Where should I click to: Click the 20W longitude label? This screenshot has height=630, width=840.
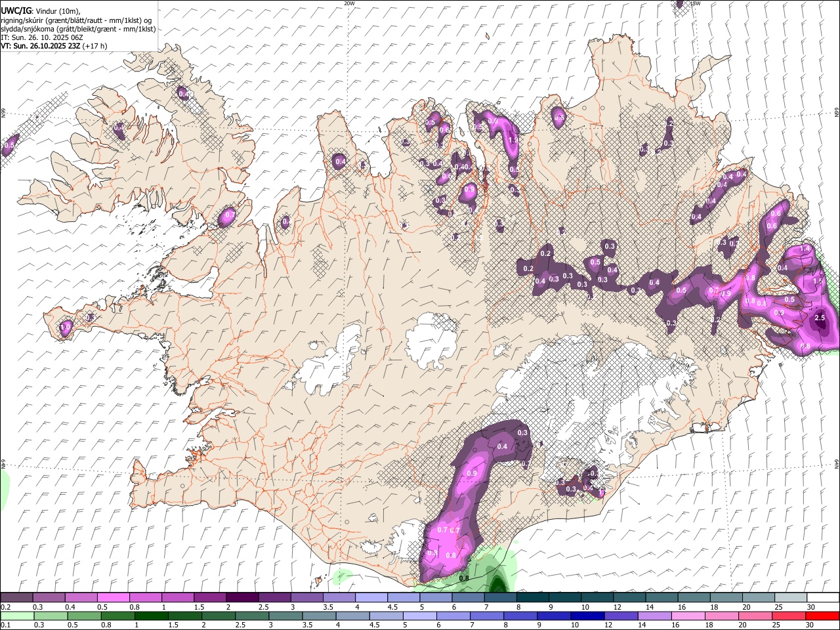coord(349,3)
